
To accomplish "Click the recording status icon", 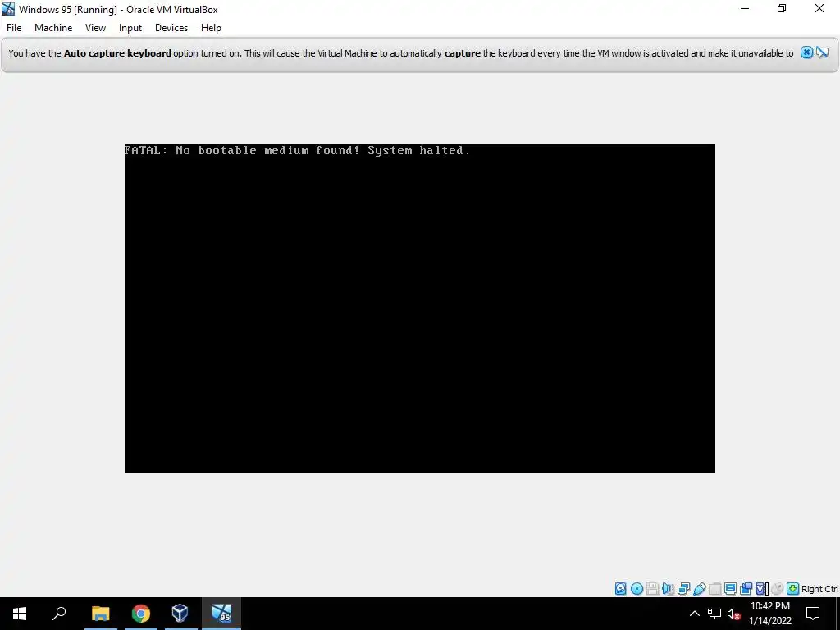I will coord(746,589).
